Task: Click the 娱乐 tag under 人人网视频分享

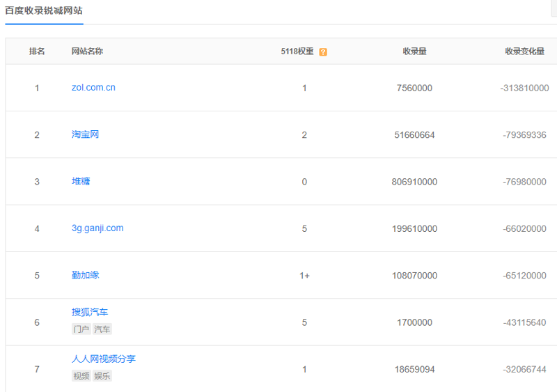Action: coord(102,376)
